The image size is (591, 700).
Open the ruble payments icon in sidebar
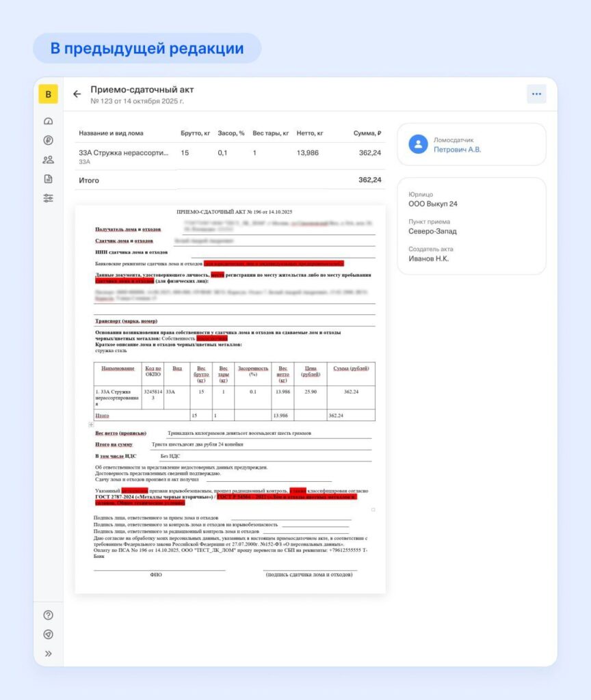pyautogui.click(x=48, y=141)
